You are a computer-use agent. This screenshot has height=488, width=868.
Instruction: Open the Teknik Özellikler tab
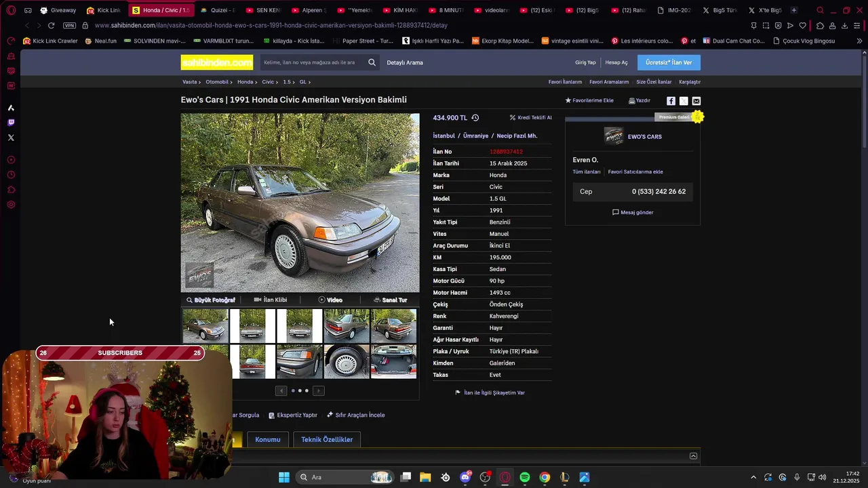point(327,439)
